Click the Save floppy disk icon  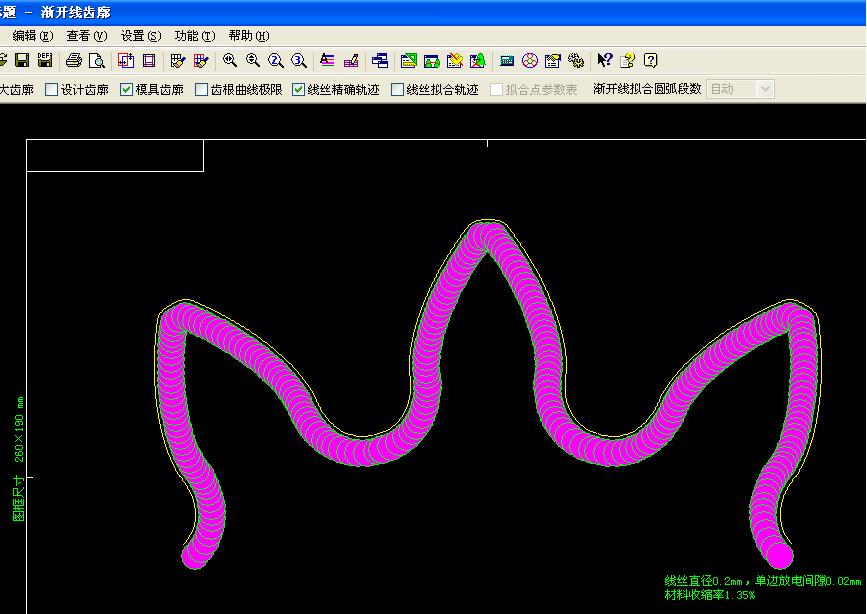[22, 60]
